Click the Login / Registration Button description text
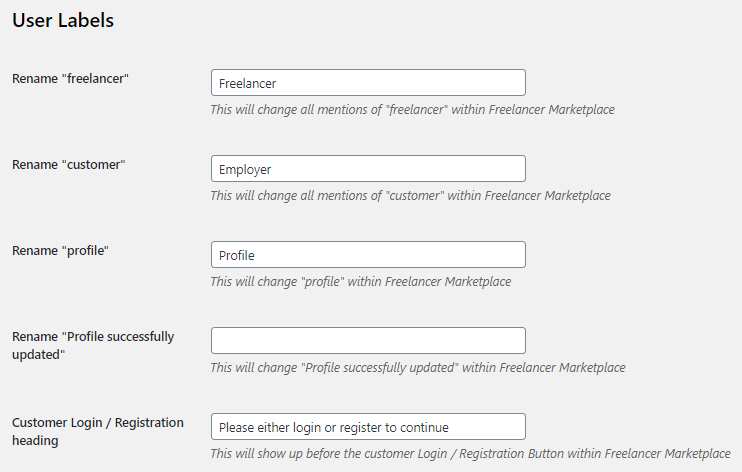Screen dimensions: 742x472 coord(470,454)
